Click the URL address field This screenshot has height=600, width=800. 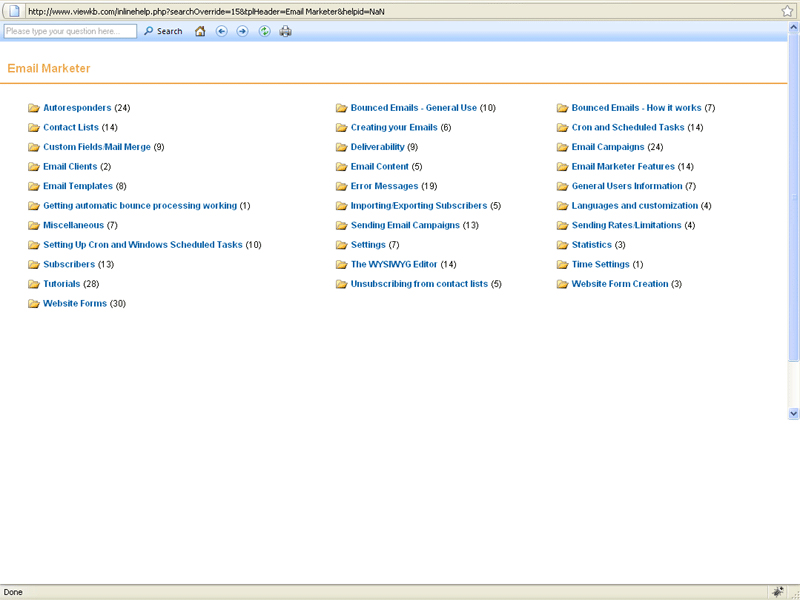[402, 11]
